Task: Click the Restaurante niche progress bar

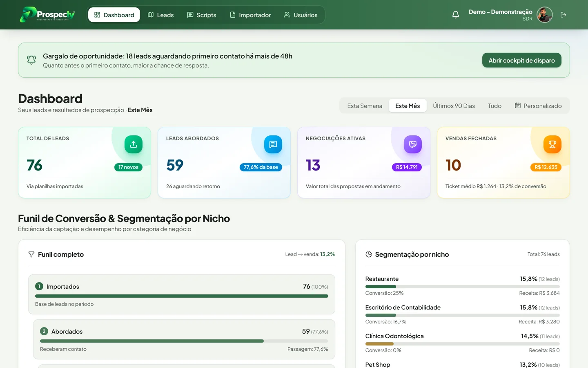Action: (x=462, y=287)
